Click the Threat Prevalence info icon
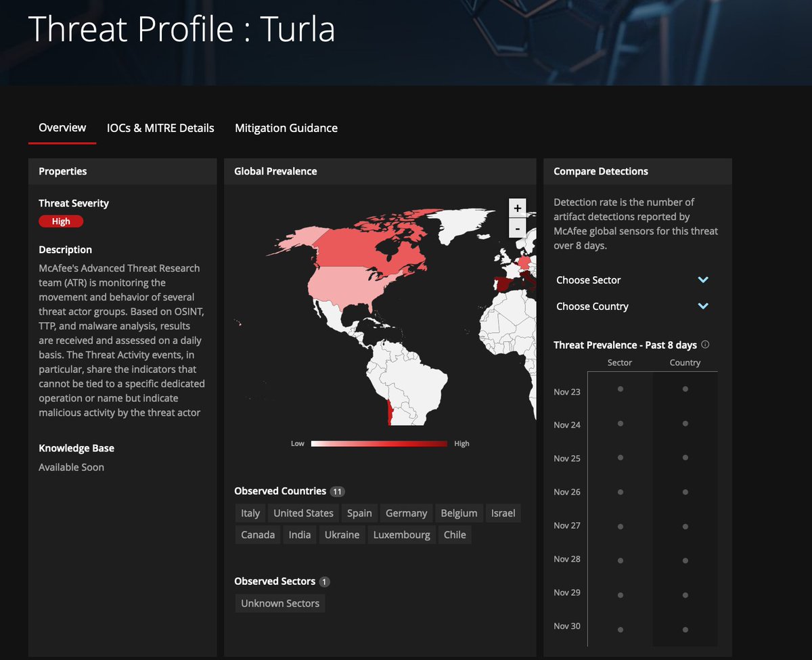Screen dimensions: 812x660 (x=705, y=345)
